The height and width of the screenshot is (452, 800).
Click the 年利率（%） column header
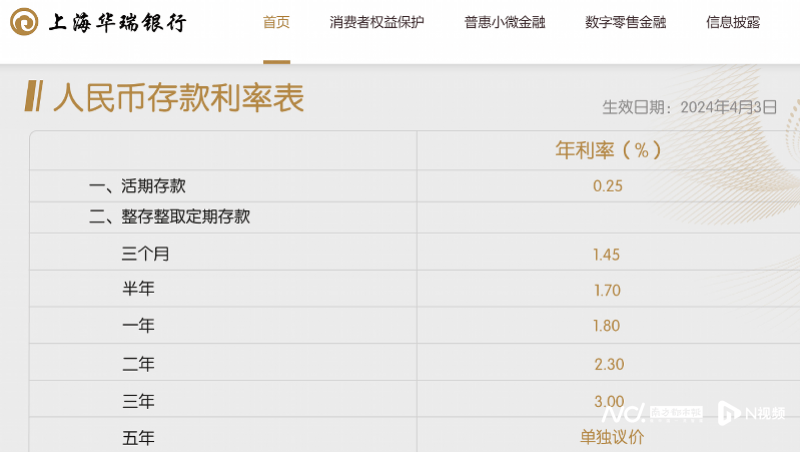(608, 150)
